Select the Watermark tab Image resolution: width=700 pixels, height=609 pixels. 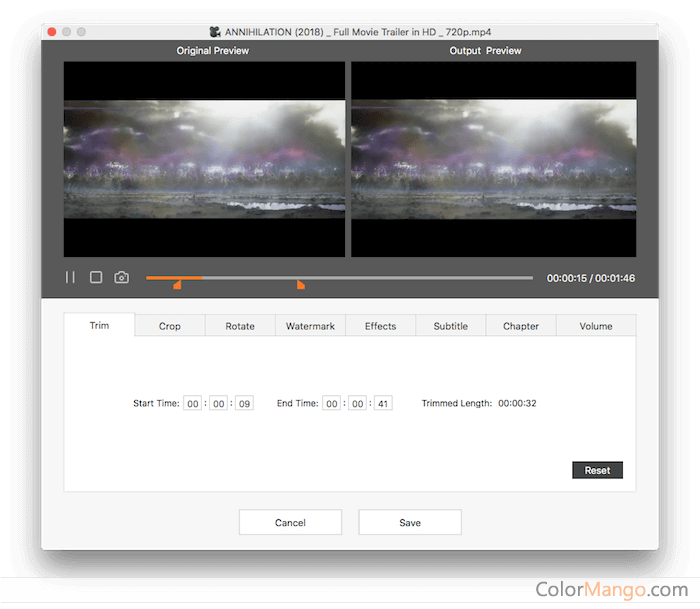tap(310, 326)
